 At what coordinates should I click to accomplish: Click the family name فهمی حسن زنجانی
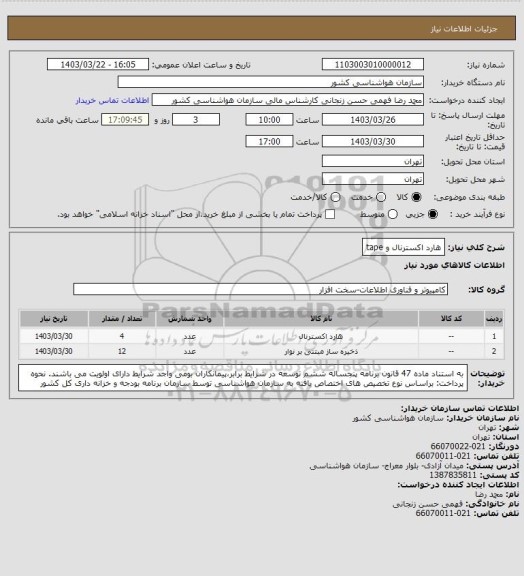pyautogui.click(x=428, y=504)
